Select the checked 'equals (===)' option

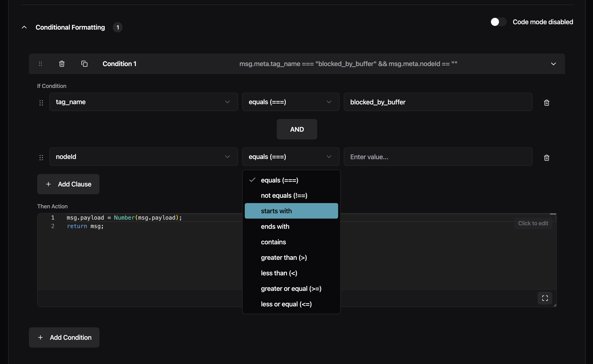click(291, 180)
